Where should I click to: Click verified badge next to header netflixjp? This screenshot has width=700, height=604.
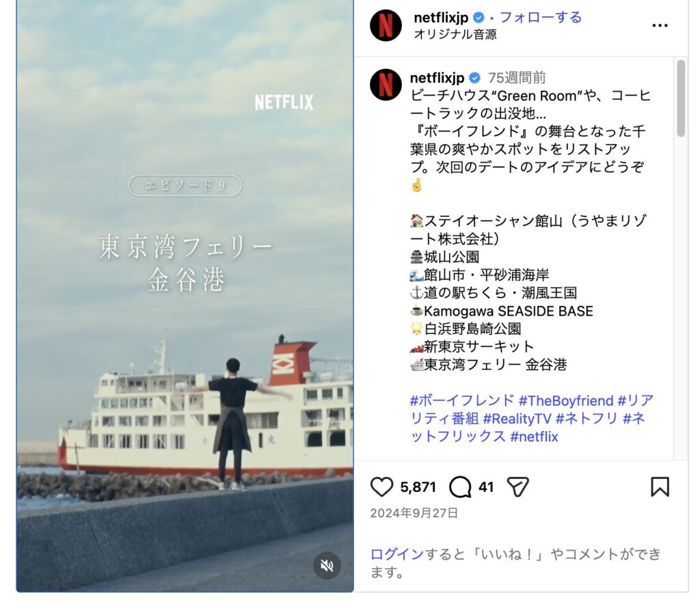(479, 18)
